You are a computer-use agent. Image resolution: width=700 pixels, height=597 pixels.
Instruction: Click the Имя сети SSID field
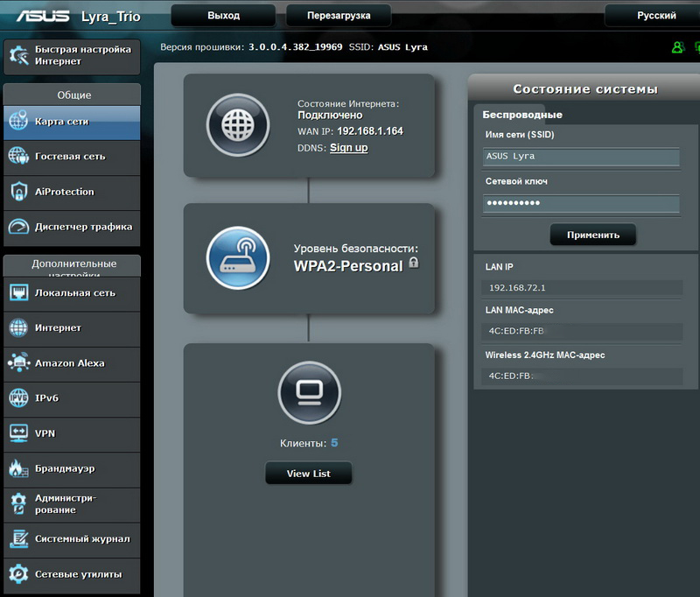(581, 157)
